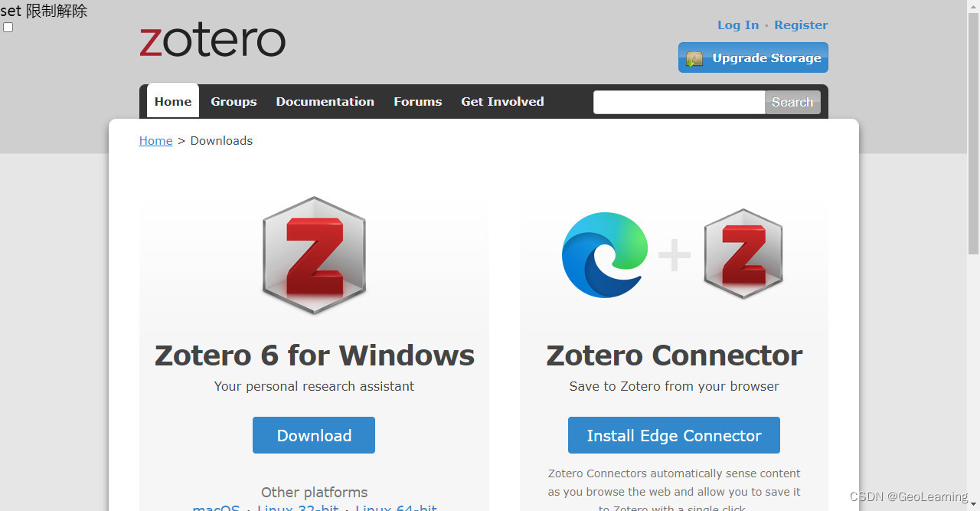This screenshot has height=511, width=980.
Task: Select the Get Involved menu item
Action: pyautogui.click(x=502, y=101)
